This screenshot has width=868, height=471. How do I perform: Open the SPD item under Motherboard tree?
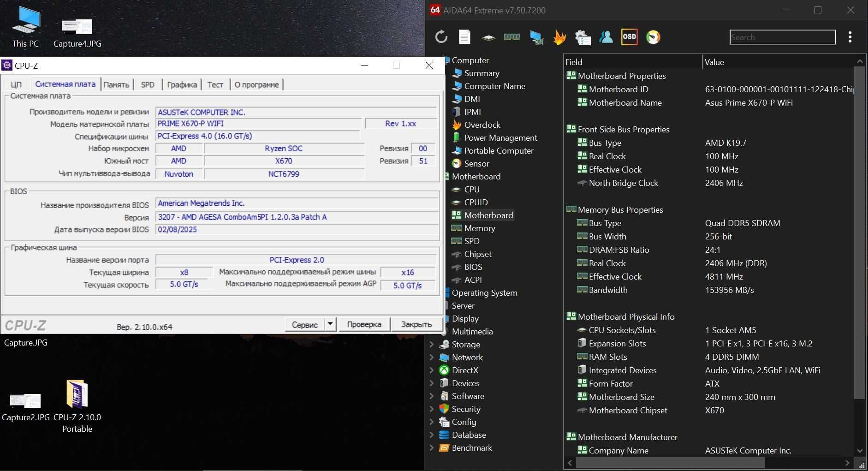[471, 241]
